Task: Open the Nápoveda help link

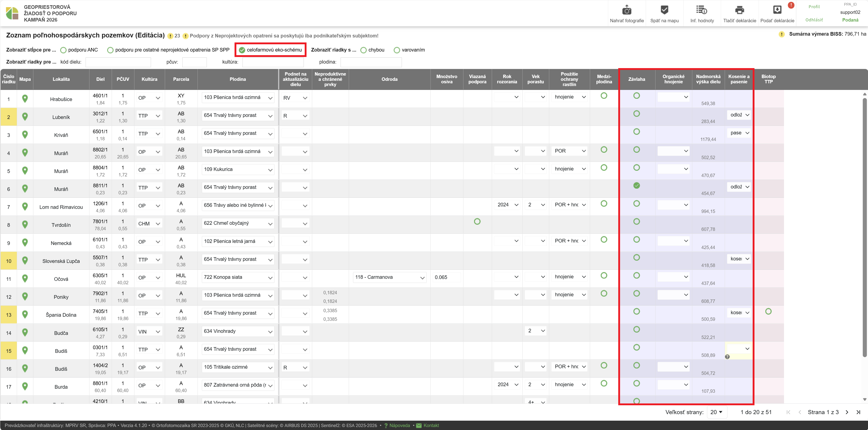Action: (x=399, y=425)
